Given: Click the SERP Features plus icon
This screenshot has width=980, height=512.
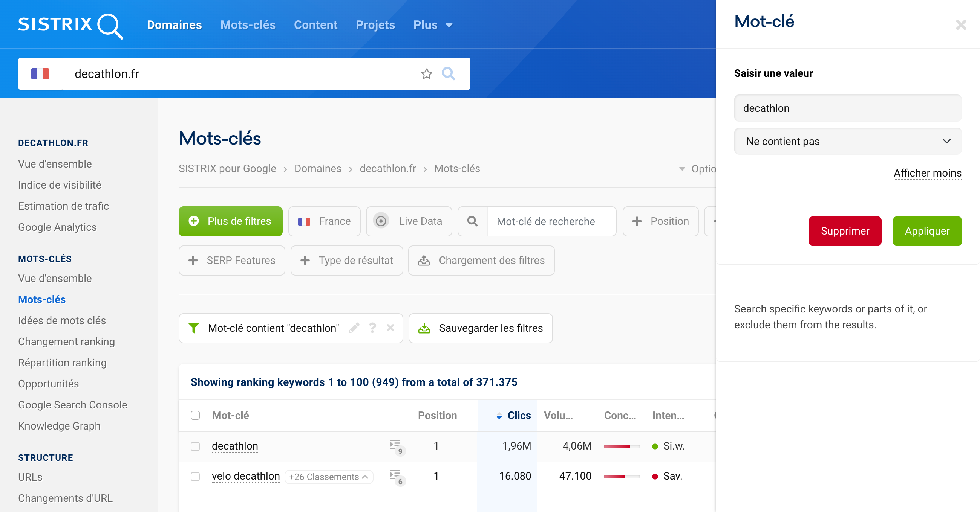Looking at the screenshot, I should 193,260.
